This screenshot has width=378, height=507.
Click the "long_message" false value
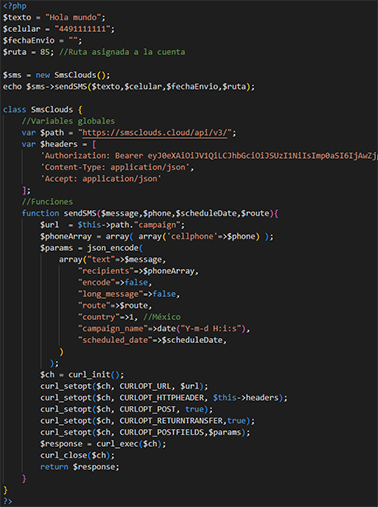164,294
